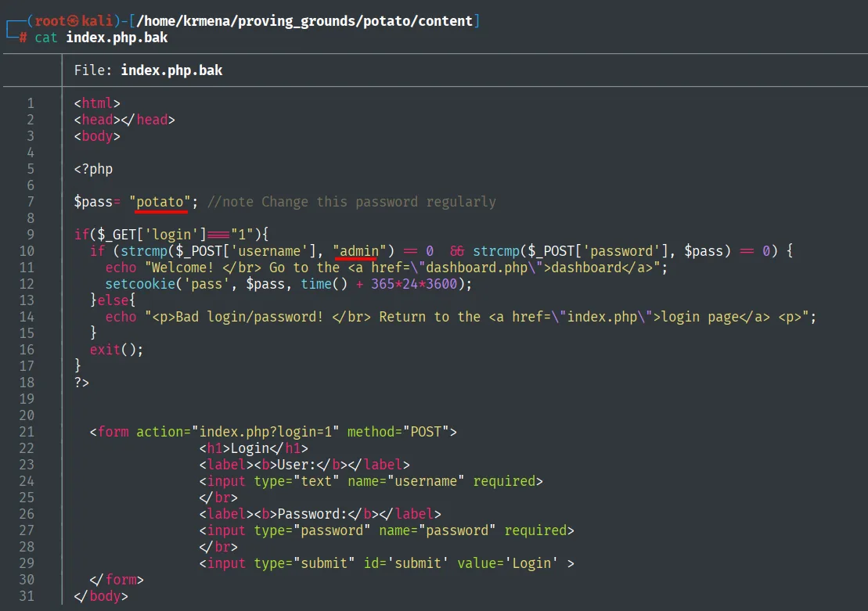Click the '<?php' opening tag
The height and width of the screenshot is (611, 868).
point(93,169)
